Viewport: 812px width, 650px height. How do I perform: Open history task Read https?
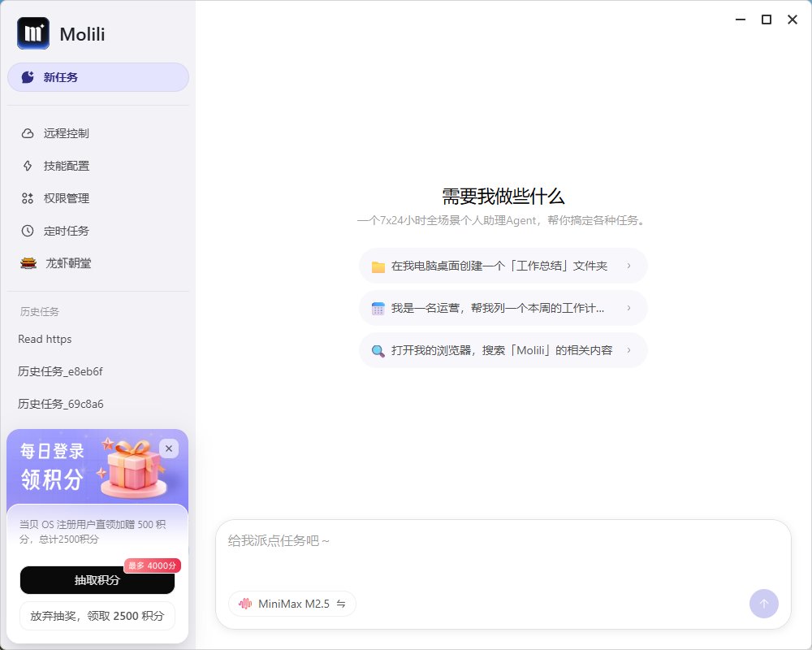click(44, 339)
